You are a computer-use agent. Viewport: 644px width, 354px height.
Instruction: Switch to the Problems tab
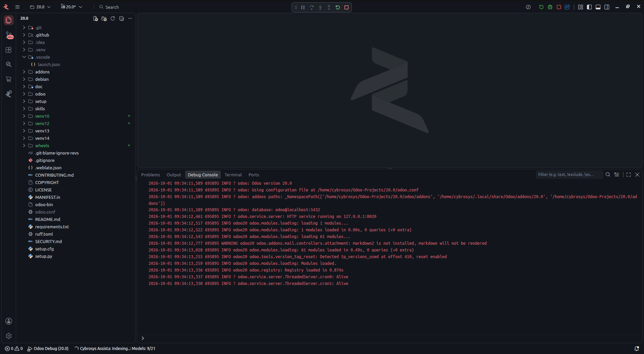click(x=151, y=175)
